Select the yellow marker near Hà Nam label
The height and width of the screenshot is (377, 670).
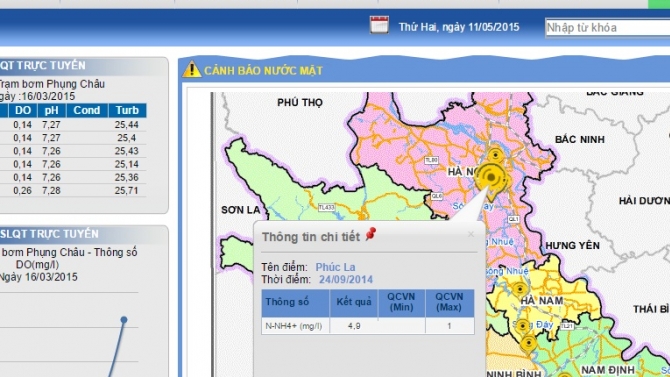520,289
